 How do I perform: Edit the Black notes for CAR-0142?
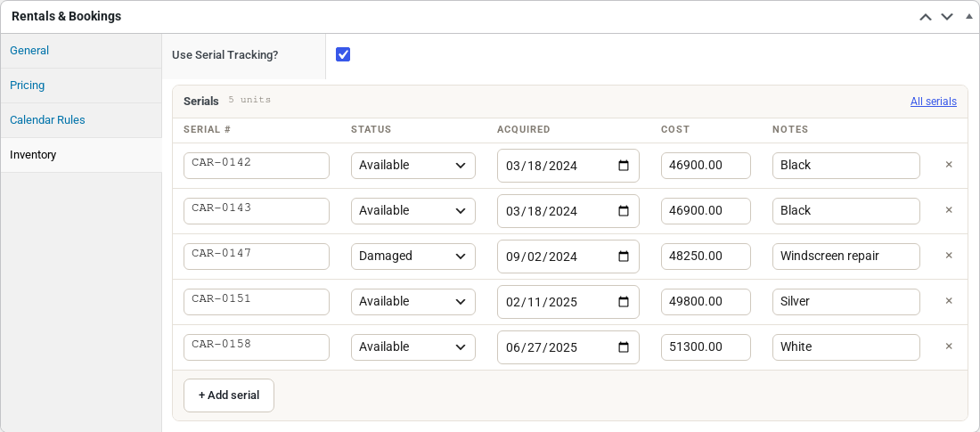coord(846,166)
